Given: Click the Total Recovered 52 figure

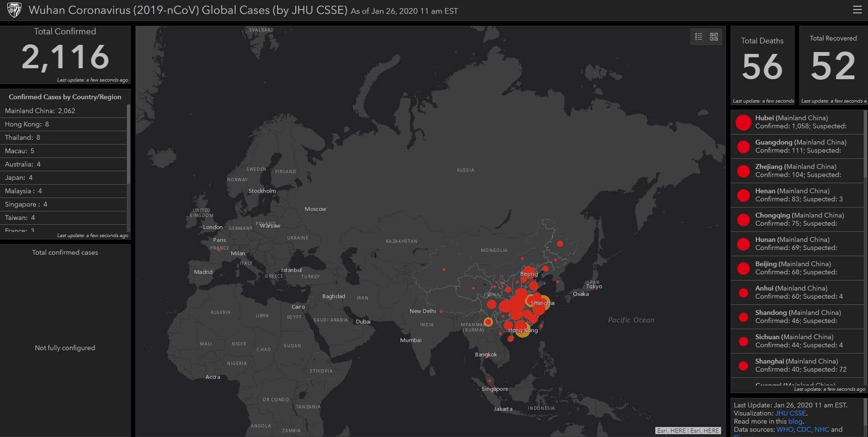Looking at the screenshot, I should click(833, 66).
